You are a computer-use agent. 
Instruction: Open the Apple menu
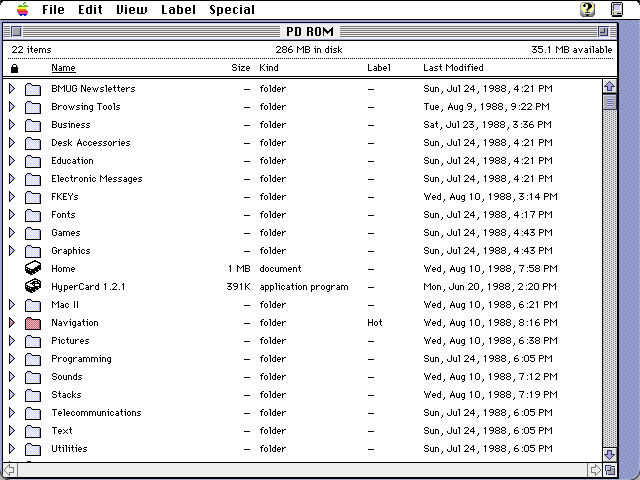pos(22,9)
